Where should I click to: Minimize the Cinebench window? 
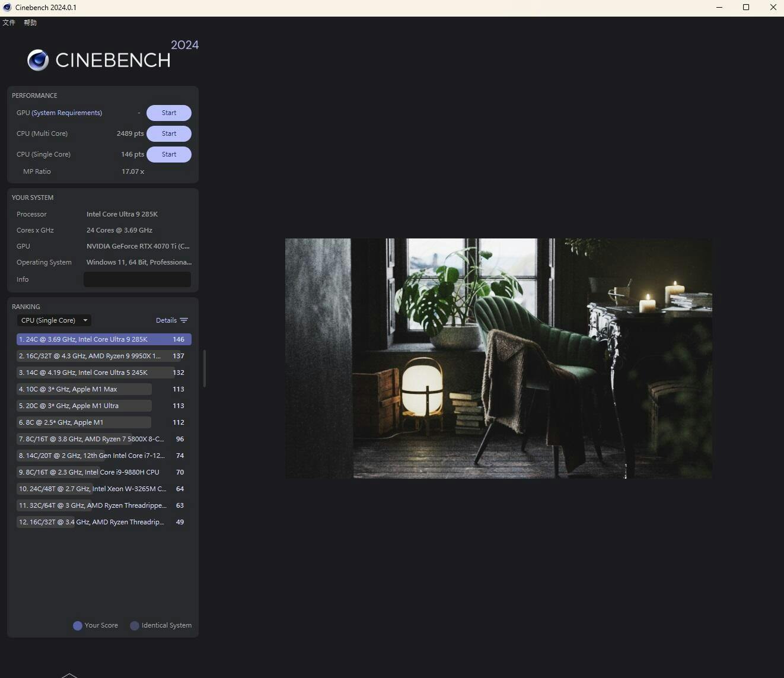point(719,8)
